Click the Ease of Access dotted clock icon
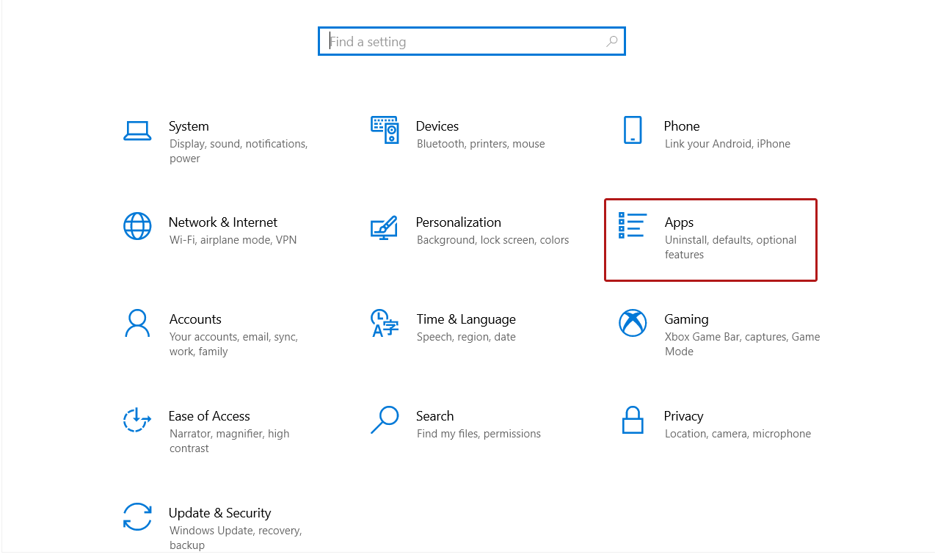935x560 pixels. (x=137, y=420)
